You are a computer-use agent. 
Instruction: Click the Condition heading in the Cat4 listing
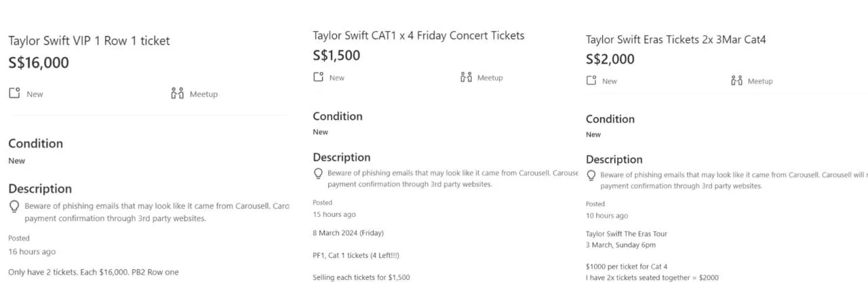point(610,119)
